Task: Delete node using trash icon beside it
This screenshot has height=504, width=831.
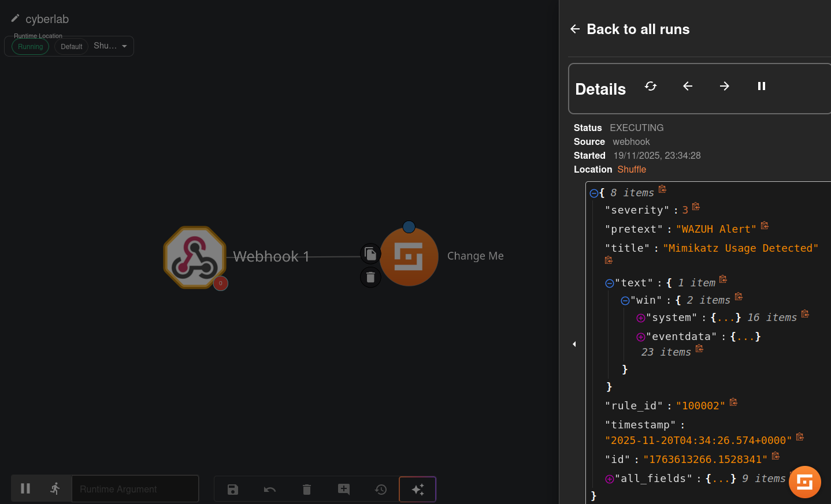Action: coord(370,278)
